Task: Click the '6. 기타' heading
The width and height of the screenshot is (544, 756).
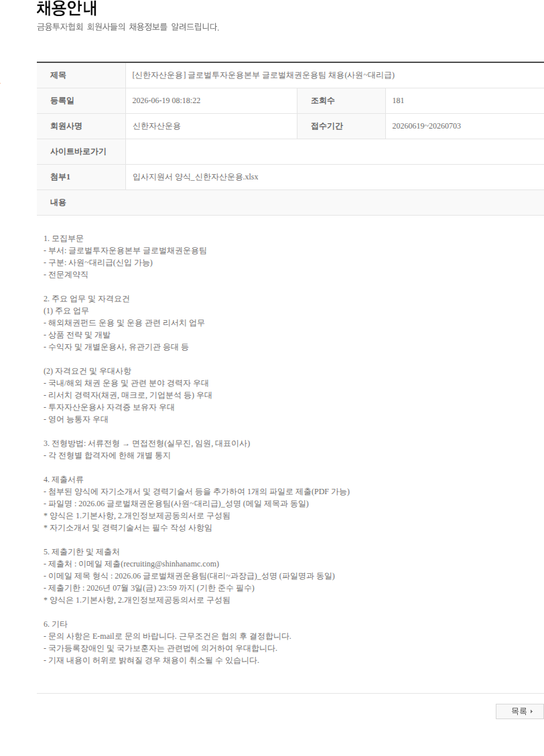Action: (56, 624)
